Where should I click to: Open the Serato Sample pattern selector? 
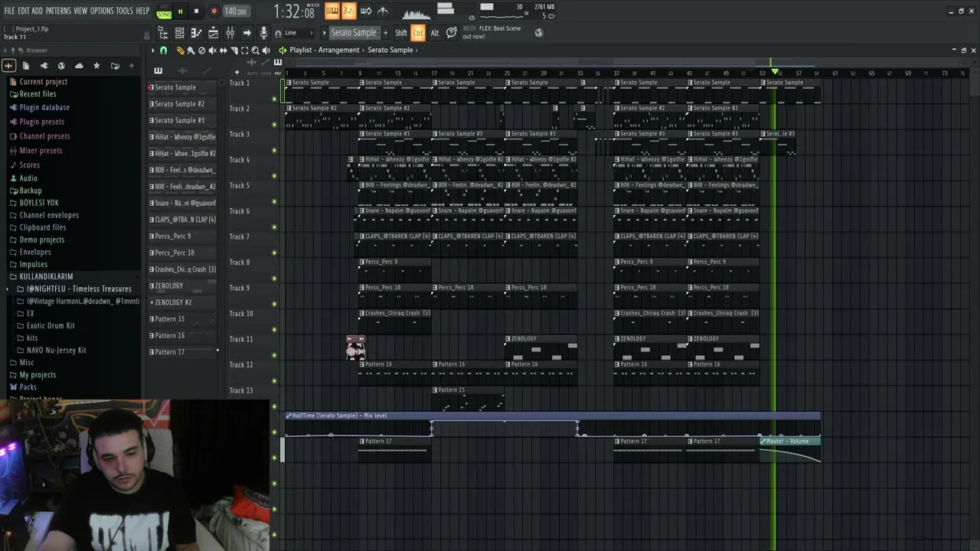[x=354, y=33]
